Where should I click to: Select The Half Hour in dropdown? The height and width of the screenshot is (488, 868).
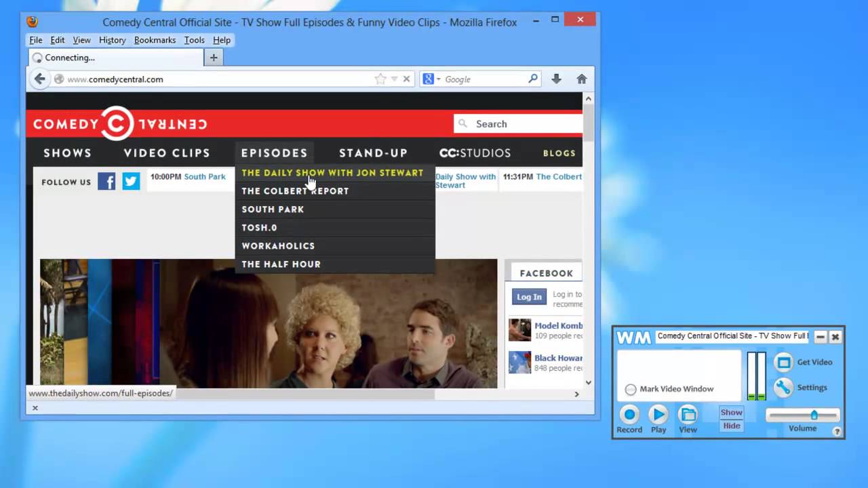pyautogui.click(x=335, y=264)
